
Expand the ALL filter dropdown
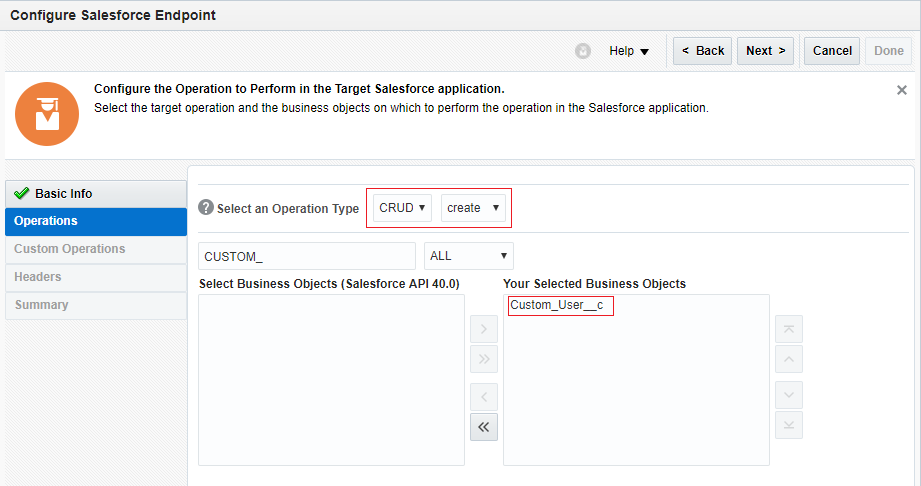(469, 256)
